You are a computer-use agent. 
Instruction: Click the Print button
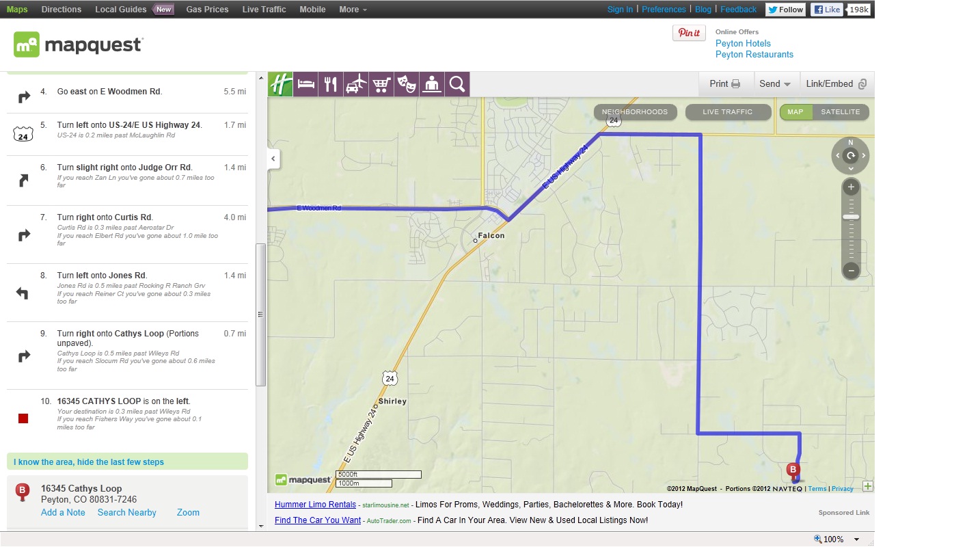point(724,84)
